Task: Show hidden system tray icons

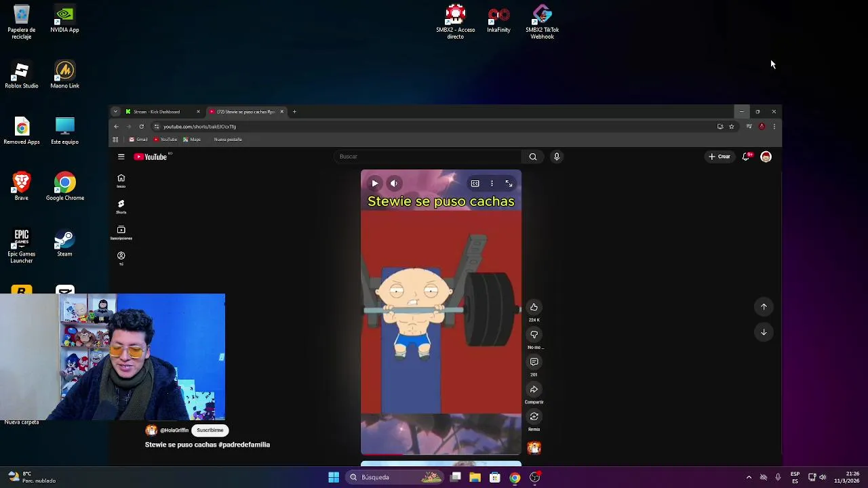Action: coord(749,477)
